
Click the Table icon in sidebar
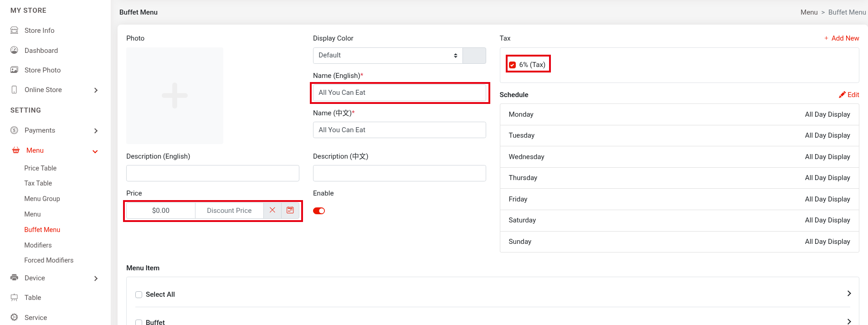click(x=14, y=297)
